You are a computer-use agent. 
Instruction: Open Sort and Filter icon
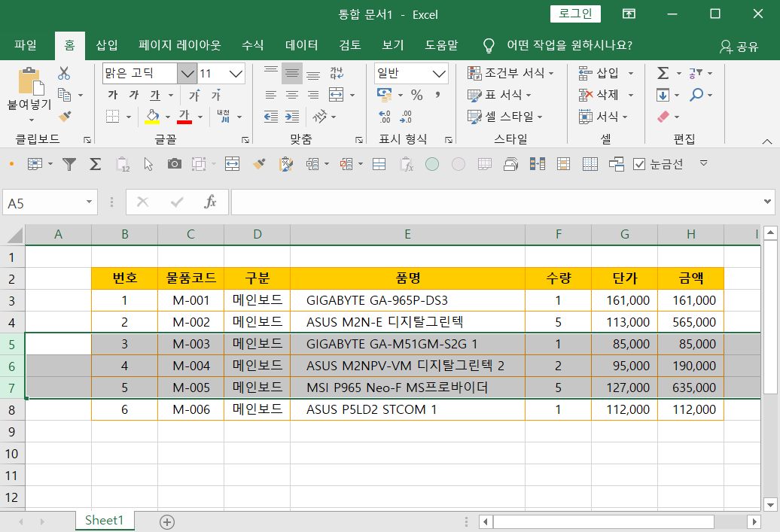(696, 73)
